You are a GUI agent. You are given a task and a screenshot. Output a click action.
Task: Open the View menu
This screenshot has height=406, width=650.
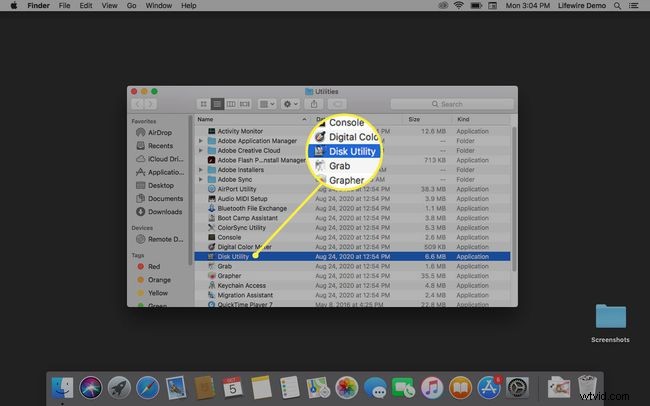109,5
